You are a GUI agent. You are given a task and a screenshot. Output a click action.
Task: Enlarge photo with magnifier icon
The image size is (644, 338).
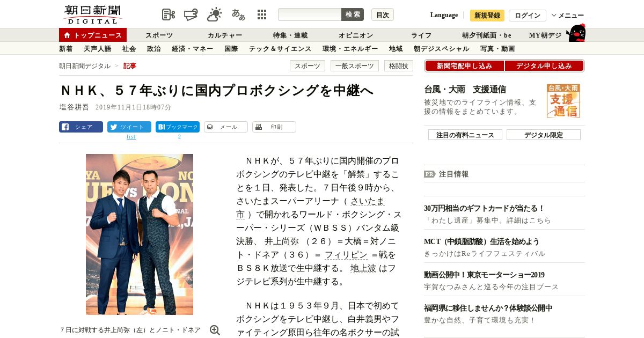click(x=215, y=330)
